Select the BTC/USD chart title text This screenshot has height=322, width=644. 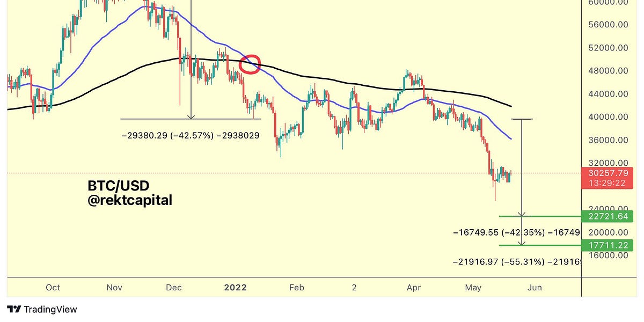[119, 186]
